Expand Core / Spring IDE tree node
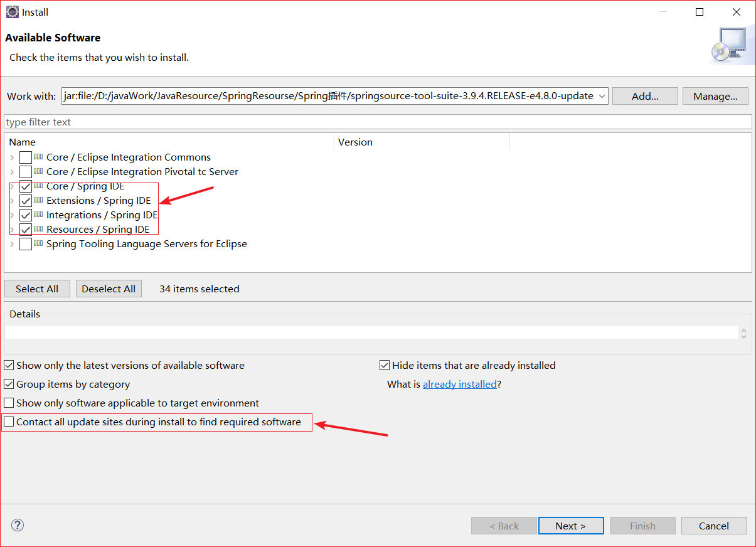This screenshot has height=547, width=756. coord(12,186)
